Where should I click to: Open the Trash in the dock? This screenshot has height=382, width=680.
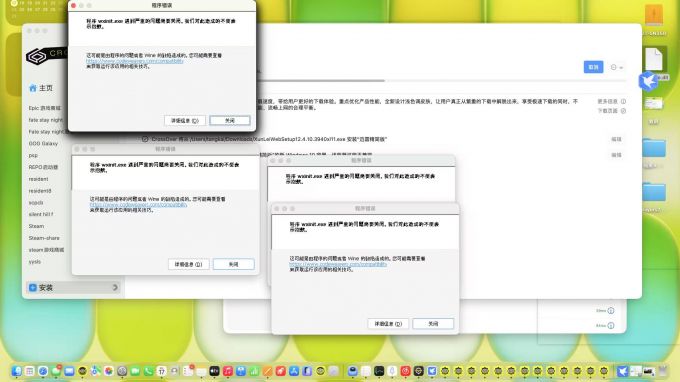pos(662,371)
